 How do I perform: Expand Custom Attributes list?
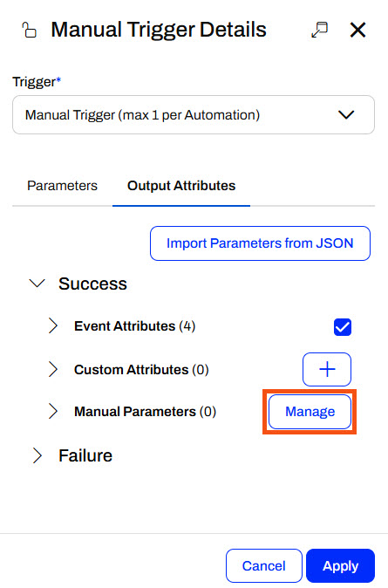point(53,369)
